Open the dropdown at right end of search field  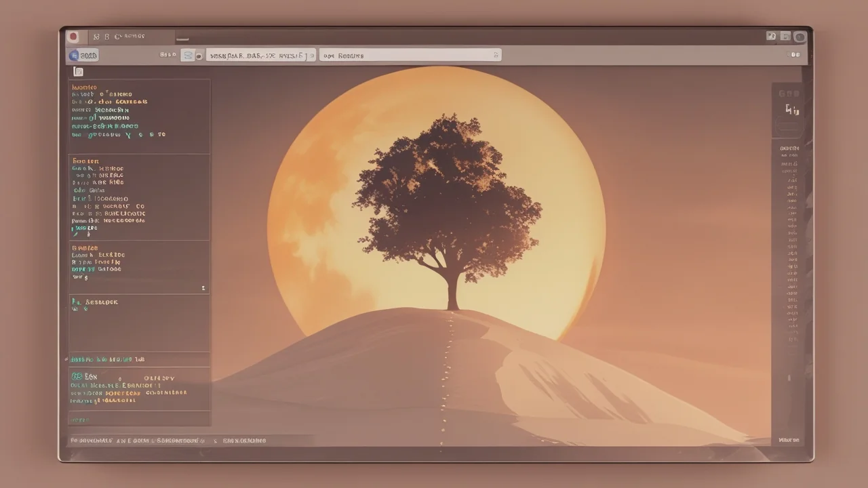coord(496,56)
